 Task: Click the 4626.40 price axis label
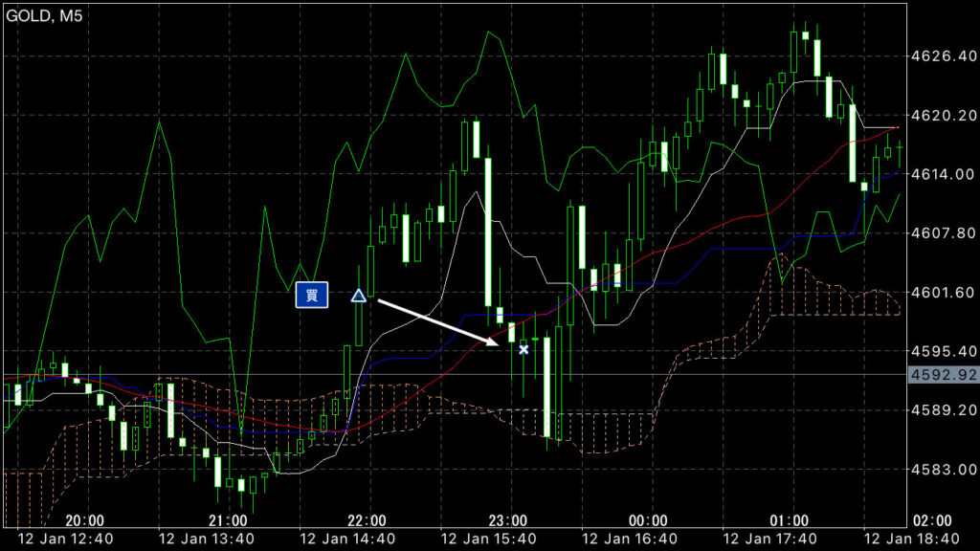(944, 56)
